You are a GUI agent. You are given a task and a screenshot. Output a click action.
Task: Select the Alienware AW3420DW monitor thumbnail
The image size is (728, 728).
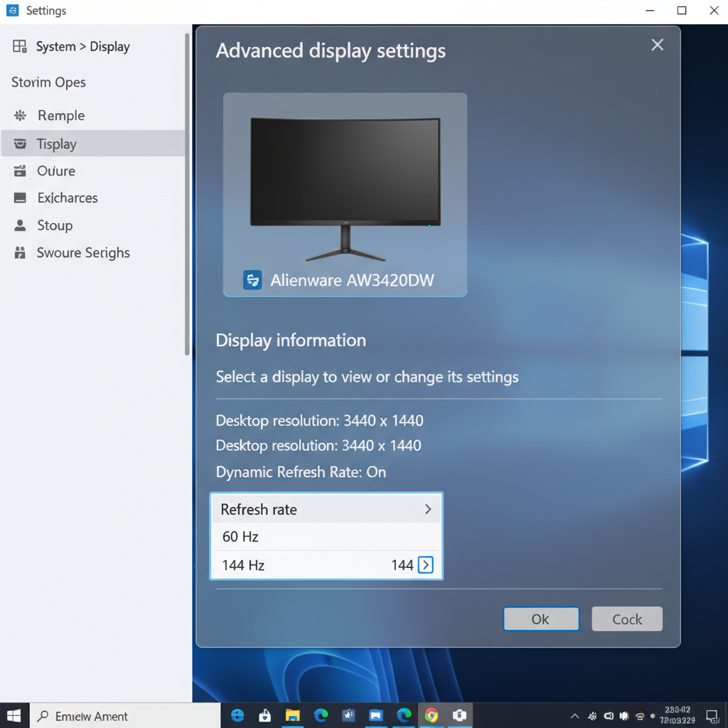(345, 194)
